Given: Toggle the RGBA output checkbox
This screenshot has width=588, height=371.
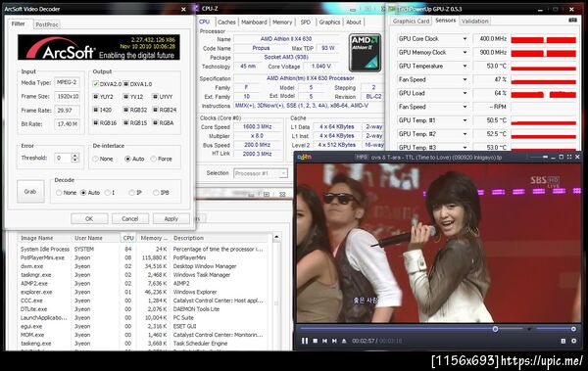Looking at the screenshot, I should [x=155, y=123].
